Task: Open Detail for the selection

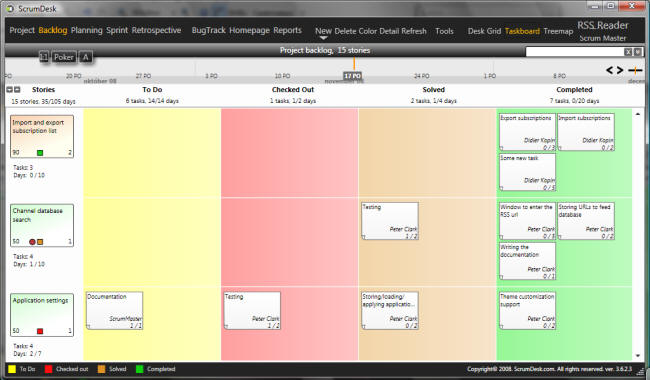Action: point(389,31)
